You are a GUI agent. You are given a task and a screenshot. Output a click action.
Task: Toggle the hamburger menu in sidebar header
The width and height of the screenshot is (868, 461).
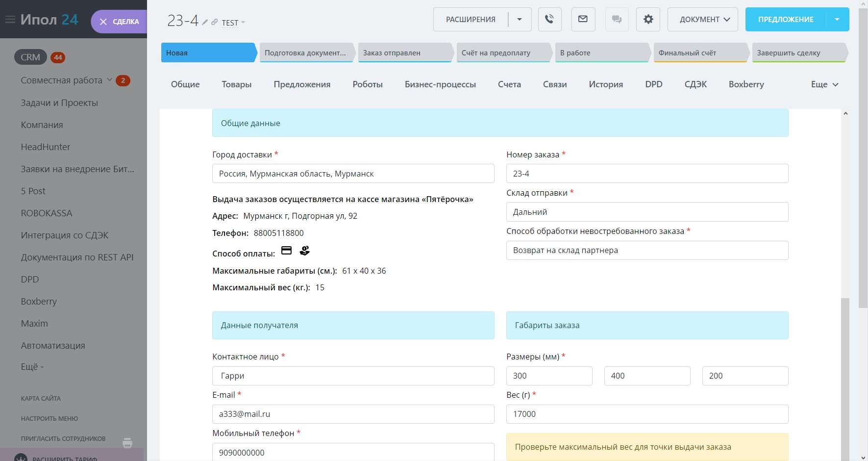(x=10, y=20)
